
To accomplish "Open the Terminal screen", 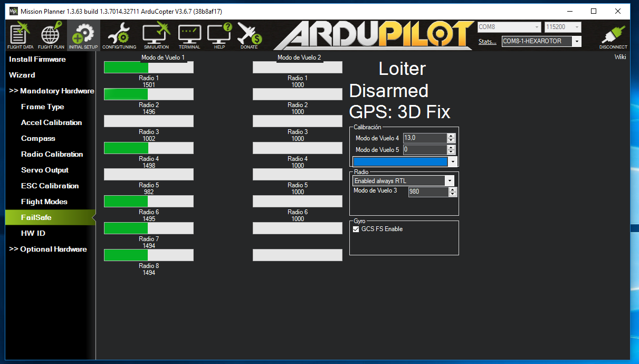I will pos(189,35).
